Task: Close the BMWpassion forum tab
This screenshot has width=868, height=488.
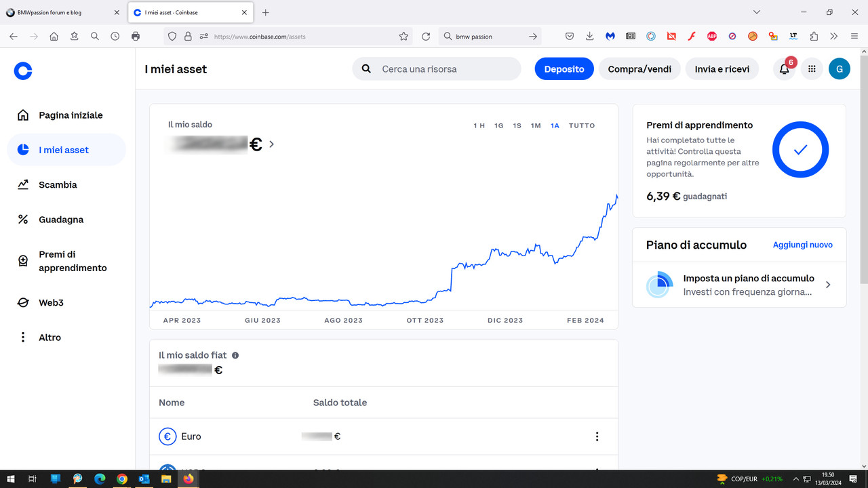Action: [x=115, y=12]
